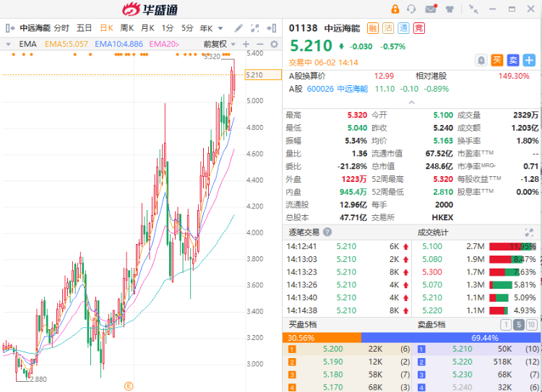Show 5 levels of order book
The height and width of the screenshot is (392, 542).
click(x=518, y=325)
